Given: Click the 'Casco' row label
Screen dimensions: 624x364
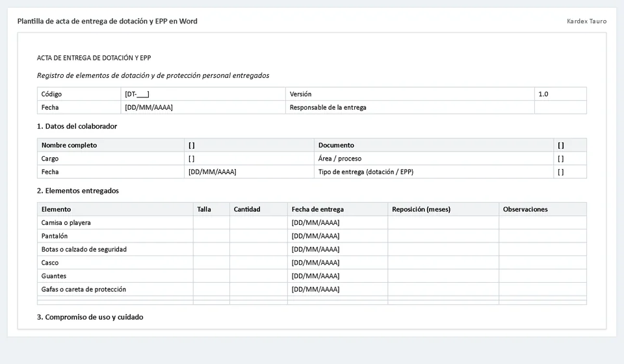Looking at the screenshot, I should [x=50, y=263].
